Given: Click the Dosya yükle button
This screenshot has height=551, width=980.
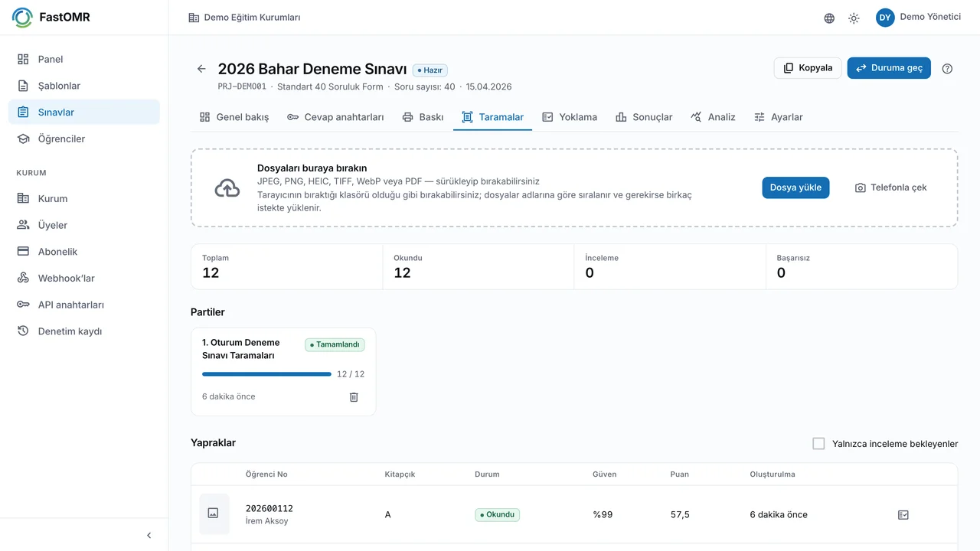Looking at the screenshot, I should 795,187.
